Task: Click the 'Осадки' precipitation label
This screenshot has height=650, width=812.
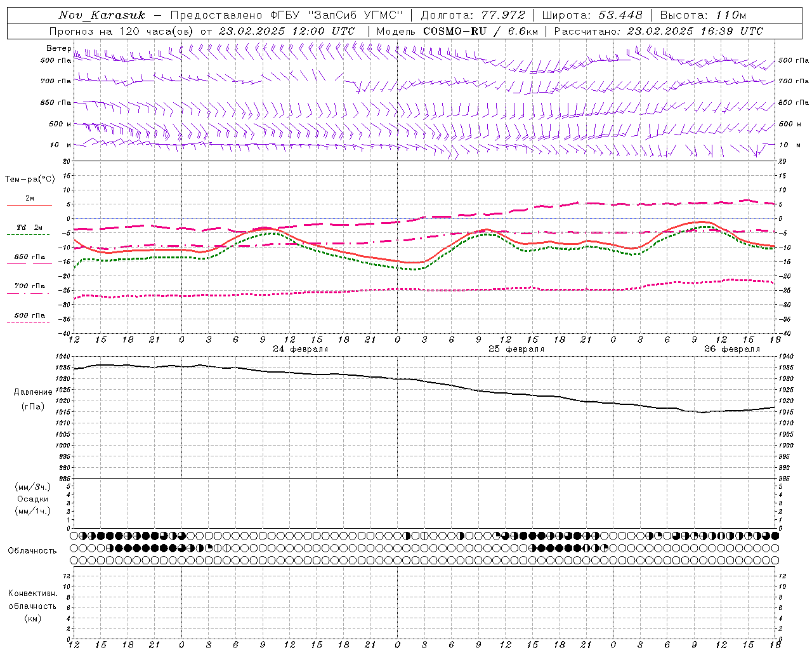Action: pyautogui.click(x=33, y=499)
